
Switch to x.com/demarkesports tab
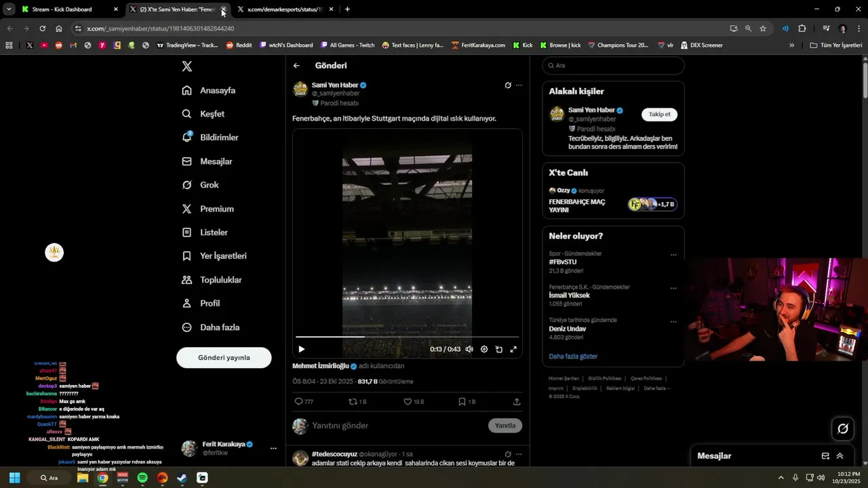point(285,9)
